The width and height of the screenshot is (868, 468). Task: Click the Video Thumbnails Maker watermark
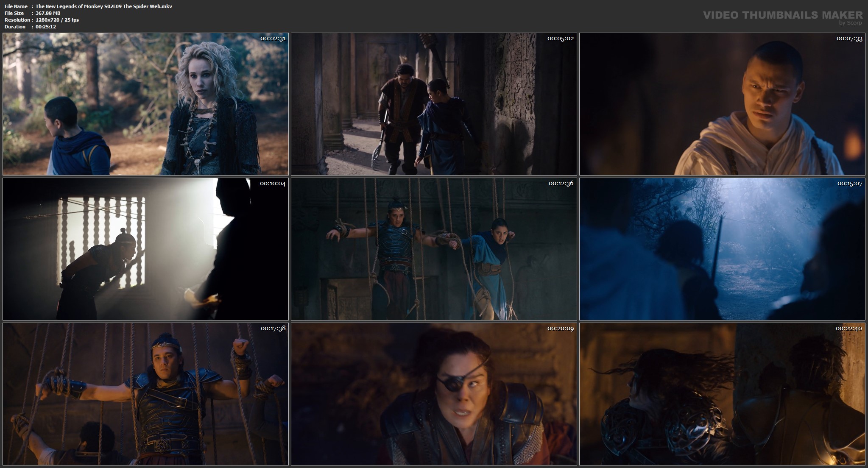pyautogui.click(x=782, y=15)
